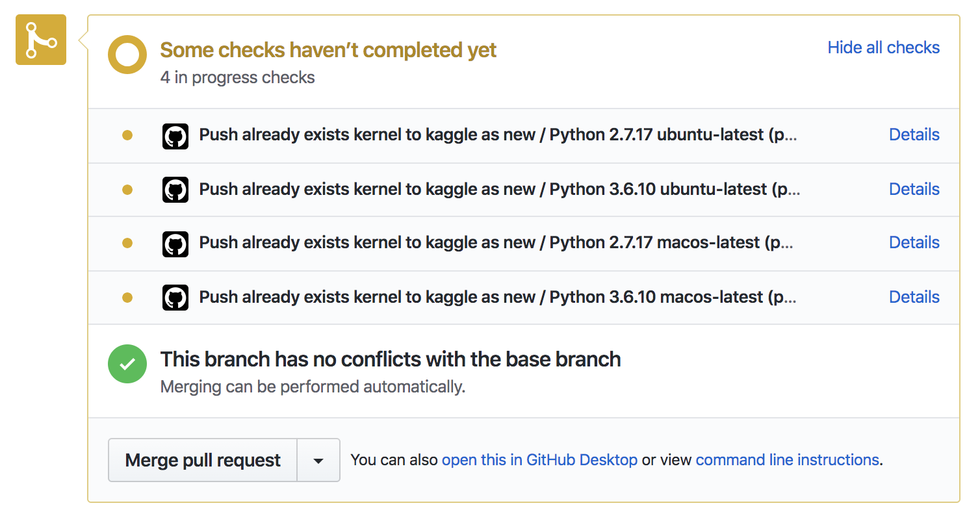This screenshot has height=512, width=980.
Task: Click GitHub logo for Python 3.6.10 ubuntu check
Action: (175, 190)
